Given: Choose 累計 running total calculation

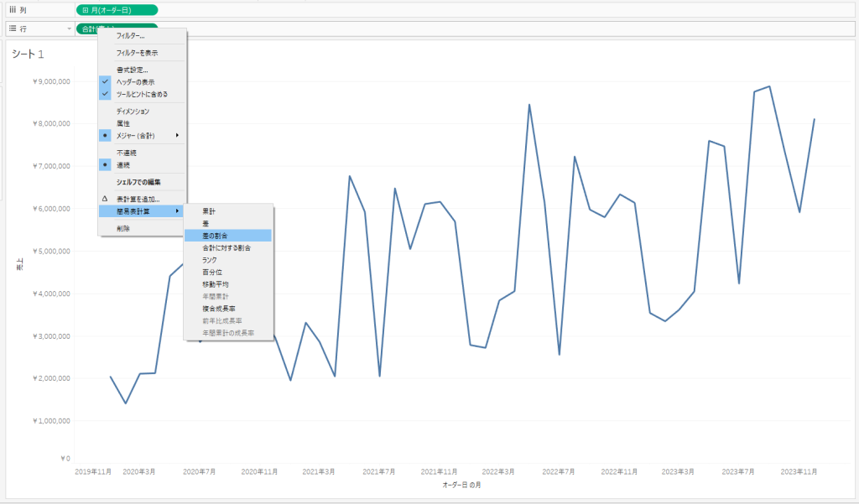Looking at the screenshot, I should click(x=208, y=211).
